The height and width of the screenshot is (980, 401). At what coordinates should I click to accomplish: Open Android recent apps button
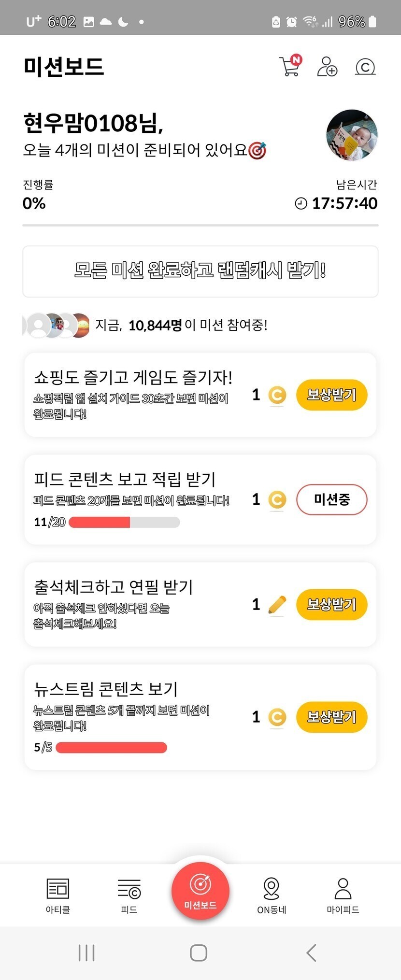tap(86, 953)
